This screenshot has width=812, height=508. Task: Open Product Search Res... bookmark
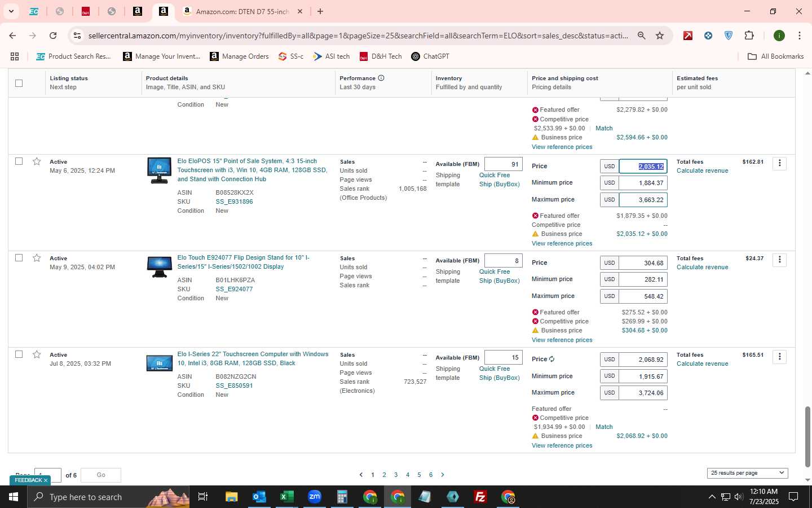[74, 56]
